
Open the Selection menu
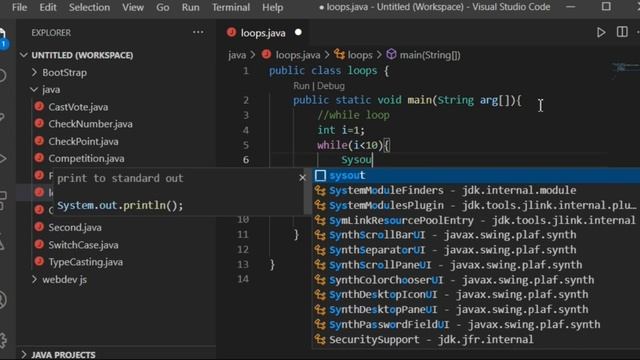89,7
